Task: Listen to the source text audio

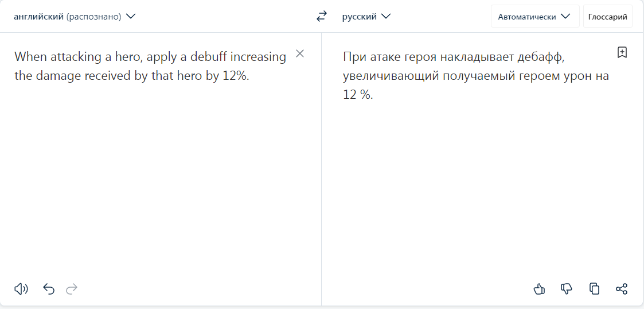Action: tap(21, 289)
